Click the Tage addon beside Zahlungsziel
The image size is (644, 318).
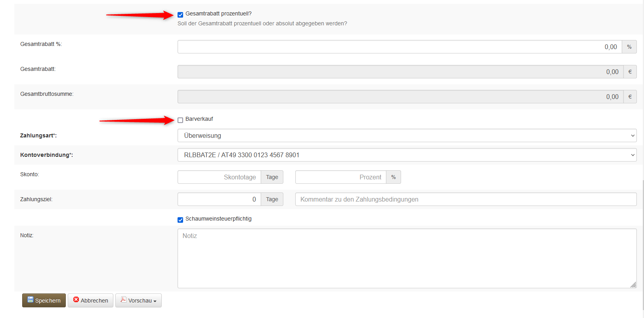pyautogui.click(x=272, y=199)
